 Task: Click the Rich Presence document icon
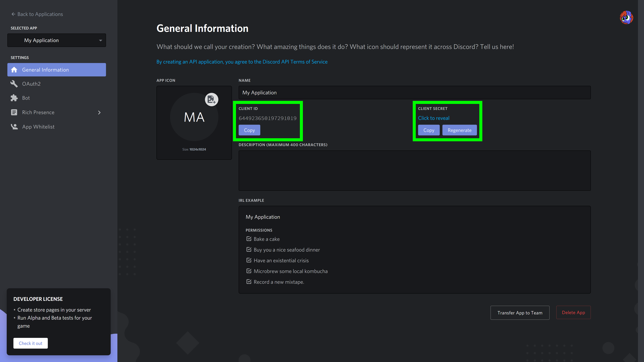[14, 112]
